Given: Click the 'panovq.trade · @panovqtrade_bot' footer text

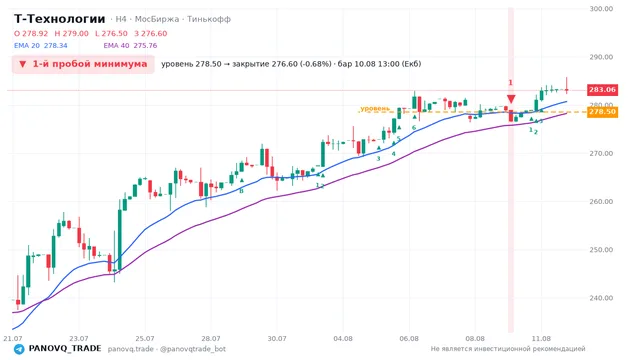Looking at the screenshot, I should coord(167,349).
